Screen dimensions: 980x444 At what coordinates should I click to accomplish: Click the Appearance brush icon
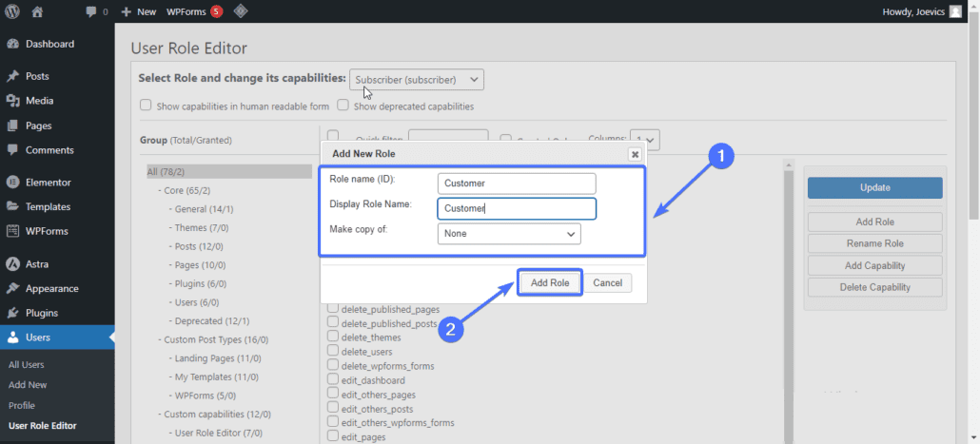tap(12, 288)
